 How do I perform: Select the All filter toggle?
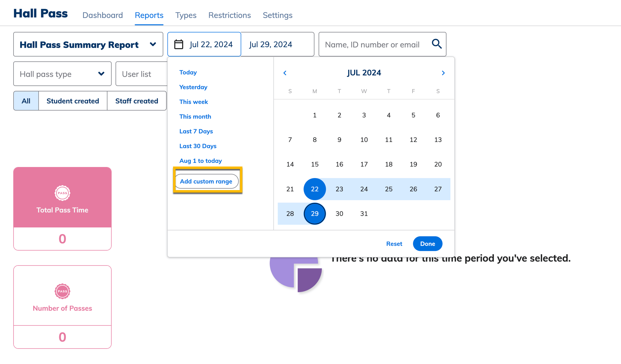(x=26, y=101)
